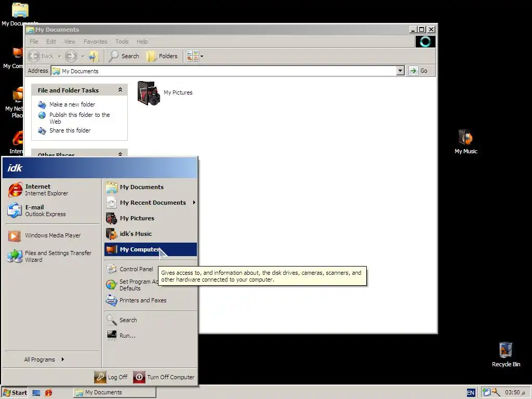Click the Go button
Image resolution: width=532 pixels, height=399 pixels.
419,71
